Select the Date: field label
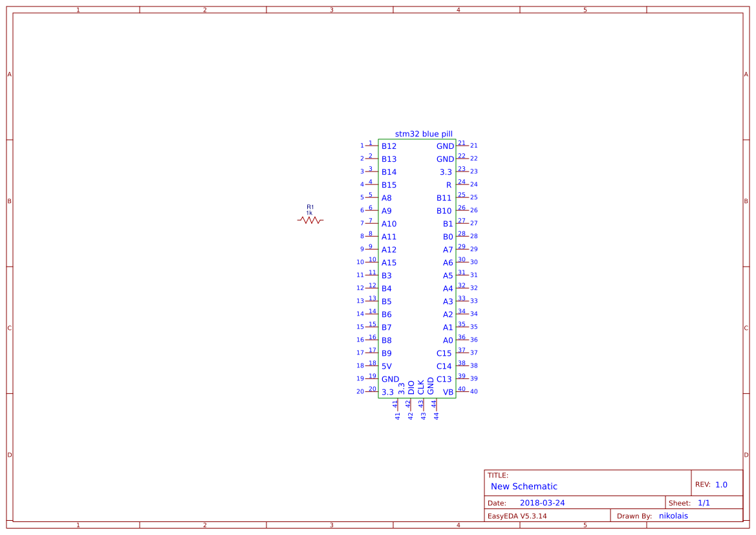Viewport: 756px width, 535px height. 497,503
